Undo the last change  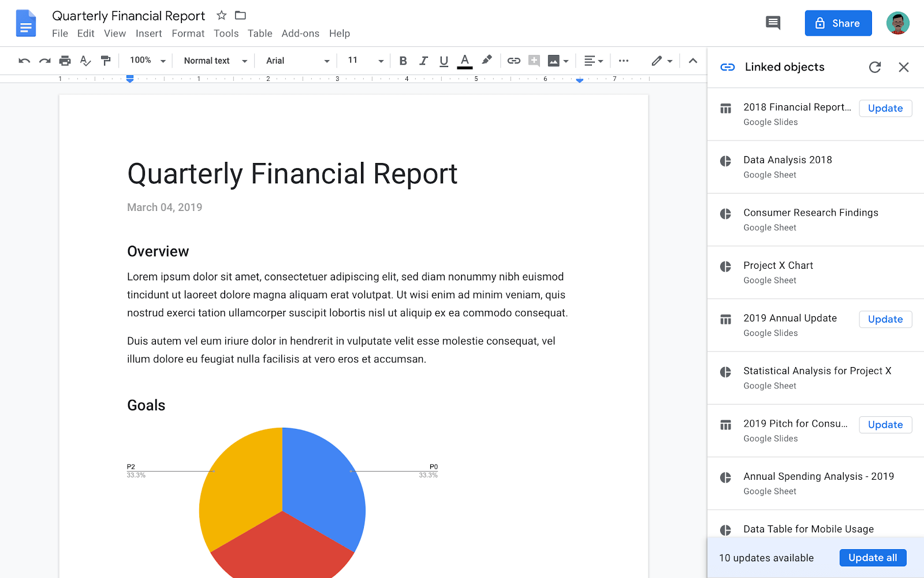[24, 61]
